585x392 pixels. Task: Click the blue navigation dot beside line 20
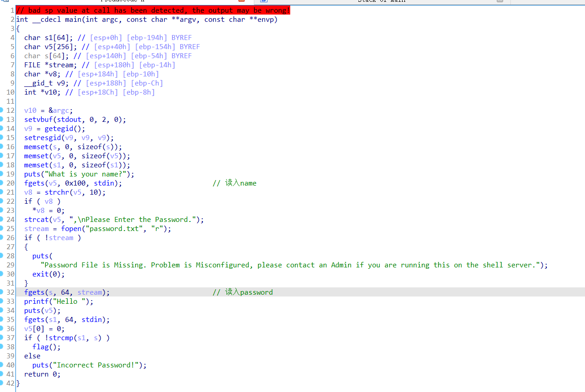coord(2,183)
